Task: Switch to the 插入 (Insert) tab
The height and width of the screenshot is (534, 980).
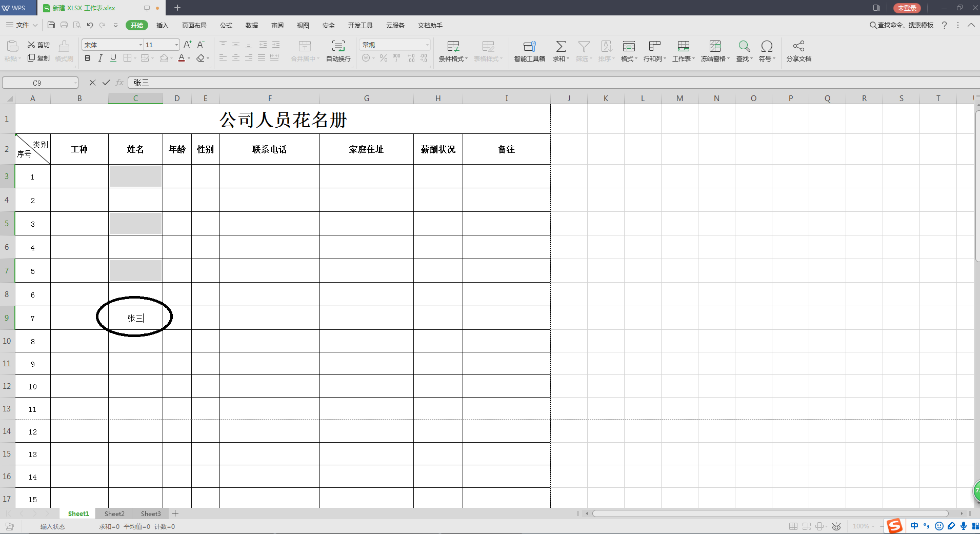Action: click(x=162, y=25)
